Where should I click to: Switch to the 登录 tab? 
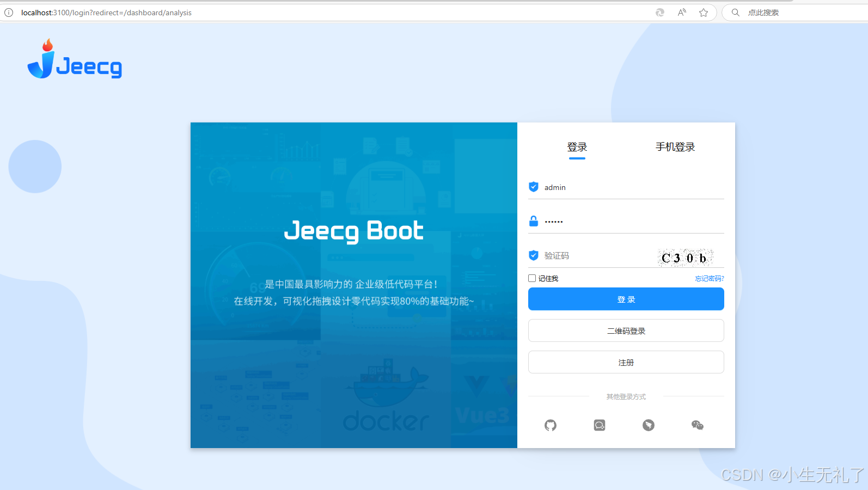(x=577, y=147)
